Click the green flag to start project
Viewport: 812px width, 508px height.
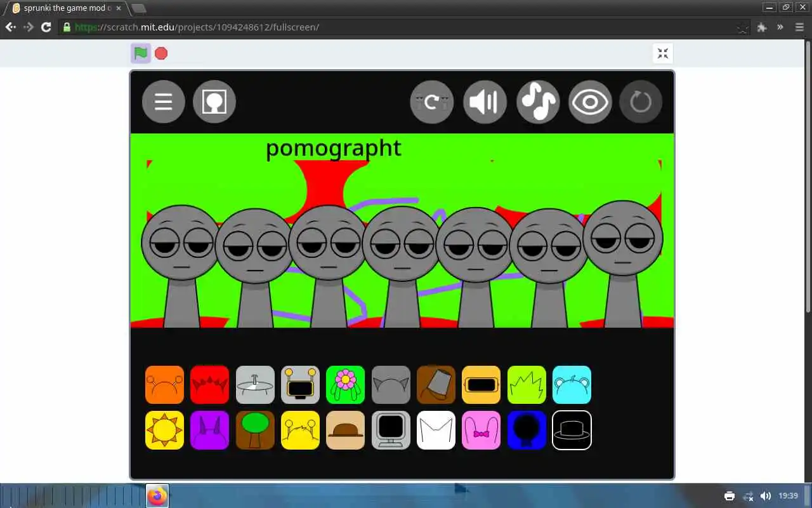pyautogui.click(x=141, y=53)
